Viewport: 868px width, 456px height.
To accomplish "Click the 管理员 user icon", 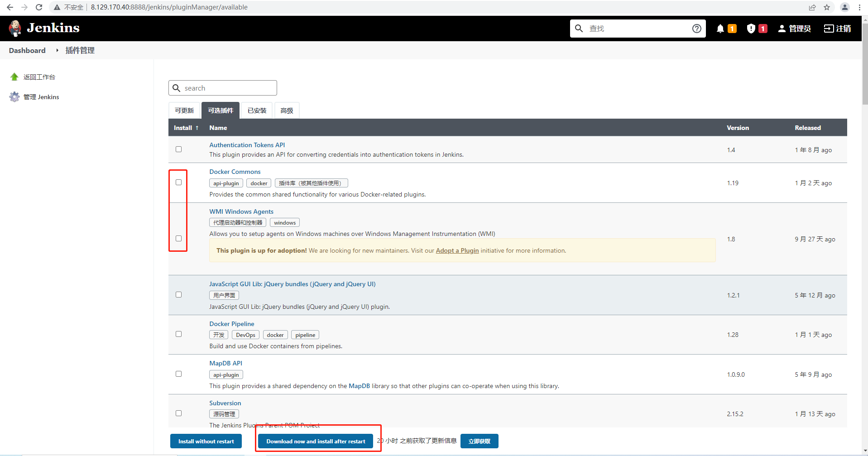I will 781,28.
